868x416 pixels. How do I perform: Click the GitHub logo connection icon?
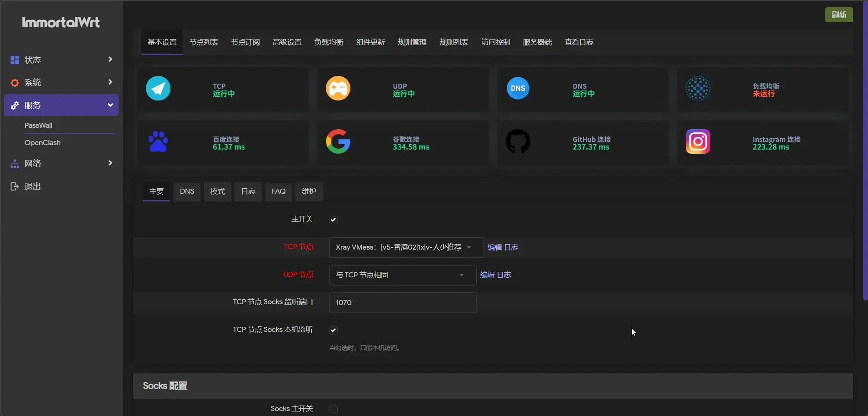[x=518, y=141]
